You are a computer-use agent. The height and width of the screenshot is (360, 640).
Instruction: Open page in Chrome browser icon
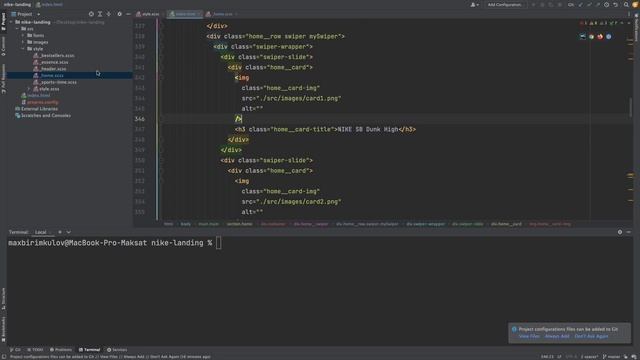tap(591, 36)
